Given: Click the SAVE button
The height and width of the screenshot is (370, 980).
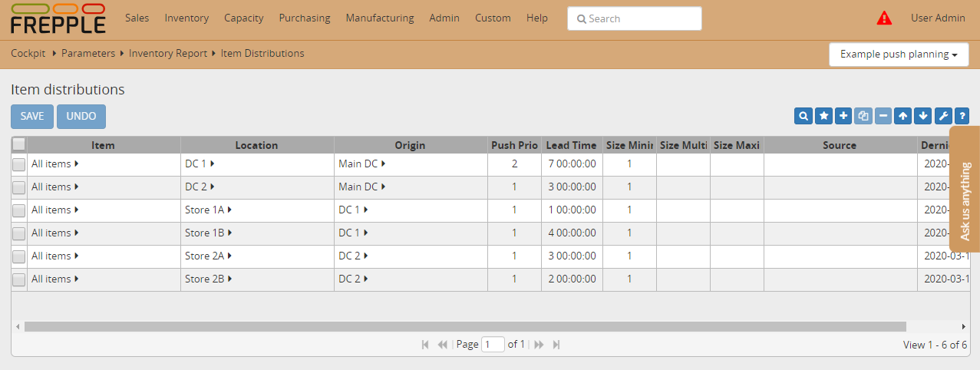Looking at the screenshot, I should tap(32, 116).
